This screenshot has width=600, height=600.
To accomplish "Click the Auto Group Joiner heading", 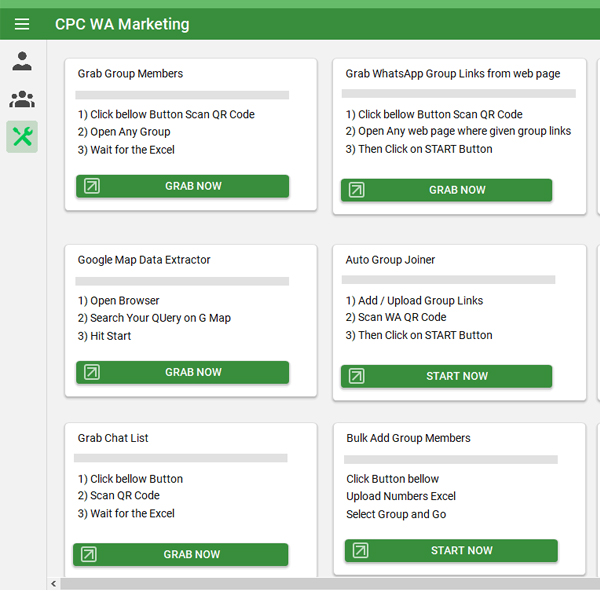I will (390, 260).
